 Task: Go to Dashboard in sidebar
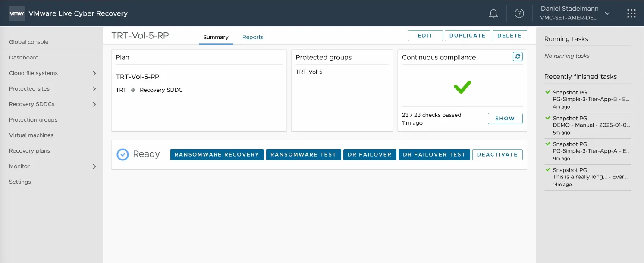(24, 57)
